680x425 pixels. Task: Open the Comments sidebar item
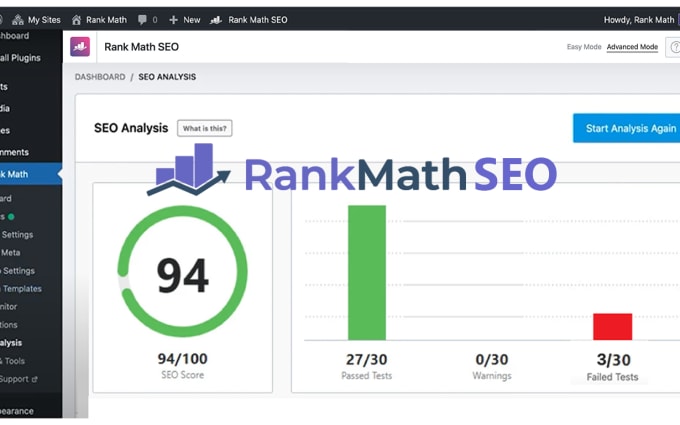(14, 152)
